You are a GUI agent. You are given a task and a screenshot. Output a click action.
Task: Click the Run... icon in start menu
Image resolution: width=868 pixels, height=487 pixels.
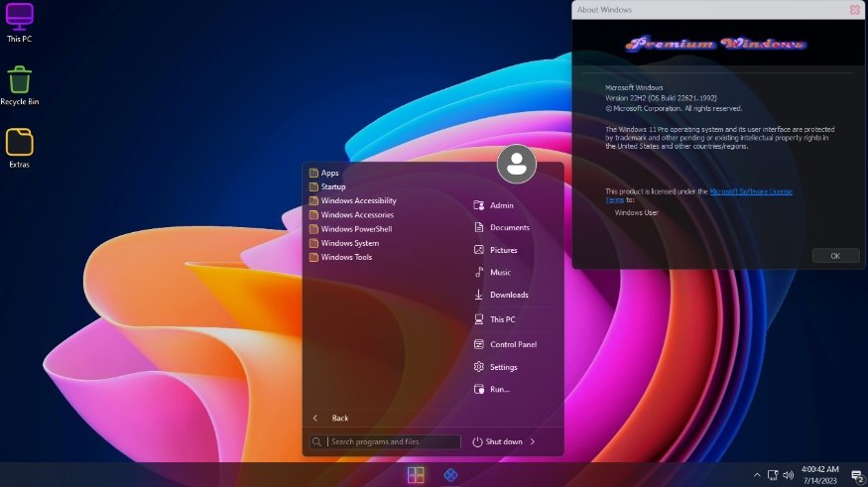[479, 389]
